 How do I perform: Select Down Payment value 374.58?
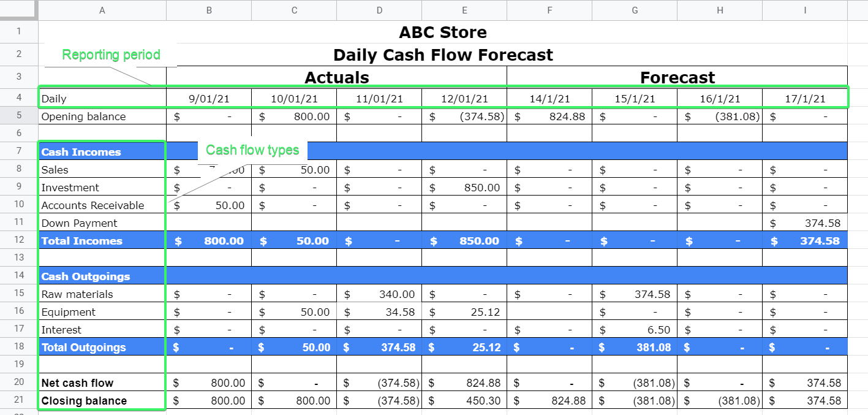805,223
